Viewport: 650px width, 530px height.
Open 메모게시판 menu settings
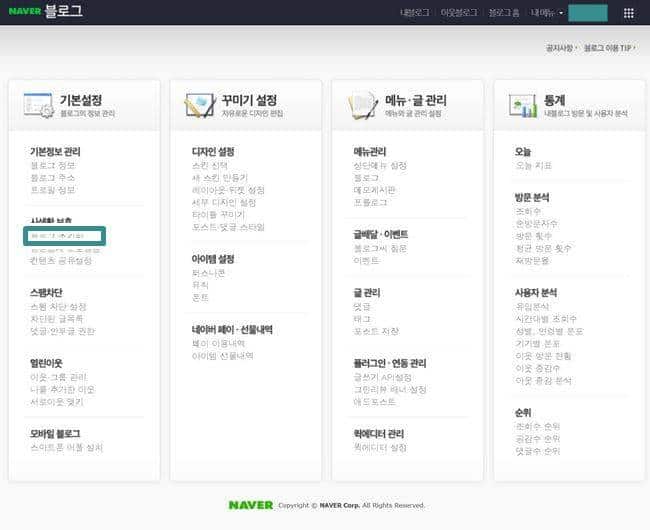[x=374, y=190]
